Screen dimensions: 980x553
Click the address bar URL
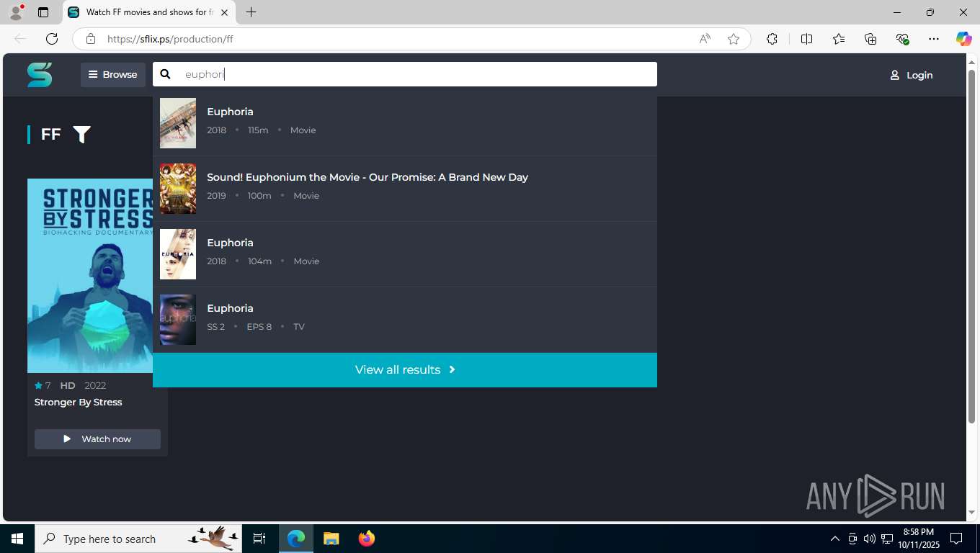click(170, 39)
